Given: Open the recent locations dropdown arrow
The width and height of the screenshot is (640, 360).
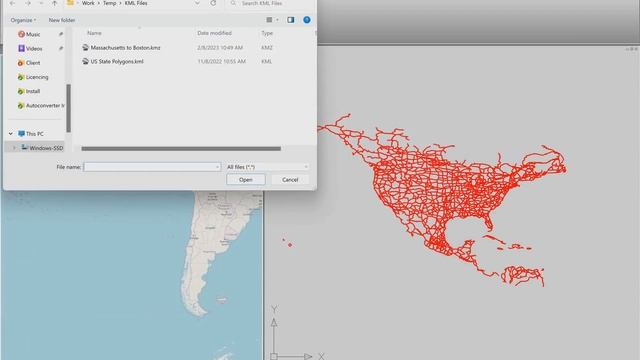Looking at the screenshot, I should 41,3.
